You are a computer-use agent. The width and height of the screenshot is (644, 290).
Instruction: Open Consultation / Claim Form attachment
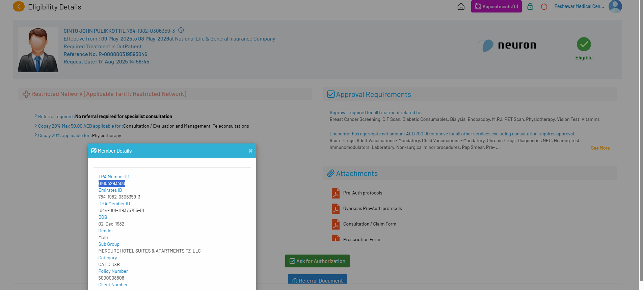pyautogui.click(x=370, y=224)
